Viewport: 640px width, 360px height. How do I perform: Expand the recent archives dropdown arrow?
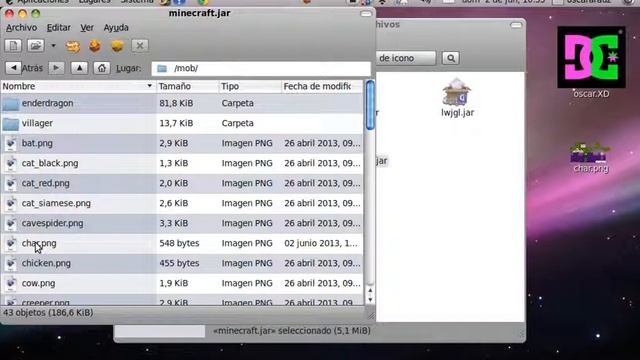tap(53, 46)
